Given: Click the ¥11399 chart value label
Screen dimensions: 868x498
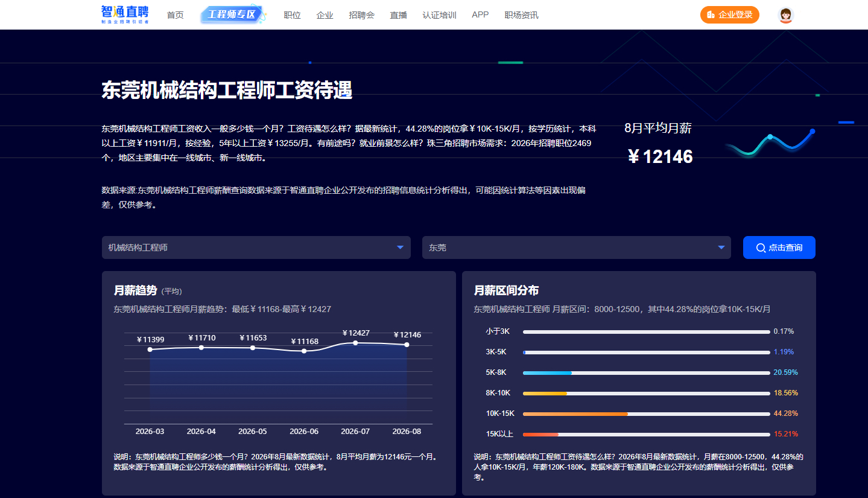Looking at the screenshot, I should click(x=150, y=340).
